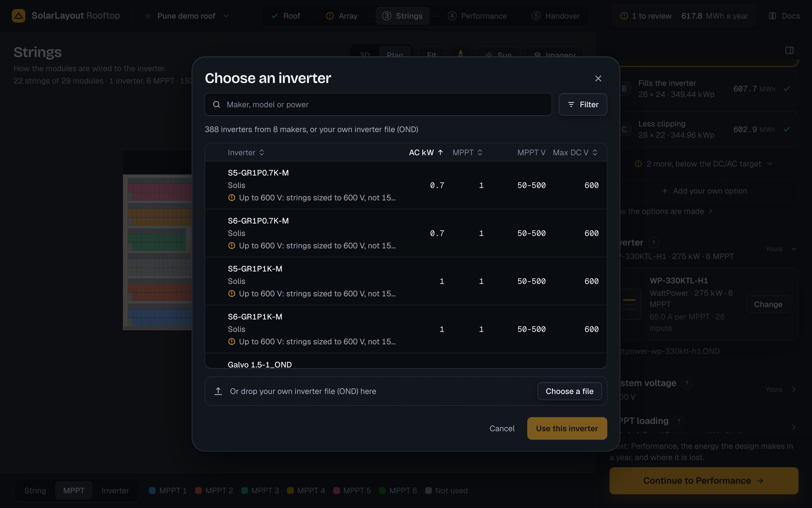
Task: Click Choose a file button
Action: 570,391
